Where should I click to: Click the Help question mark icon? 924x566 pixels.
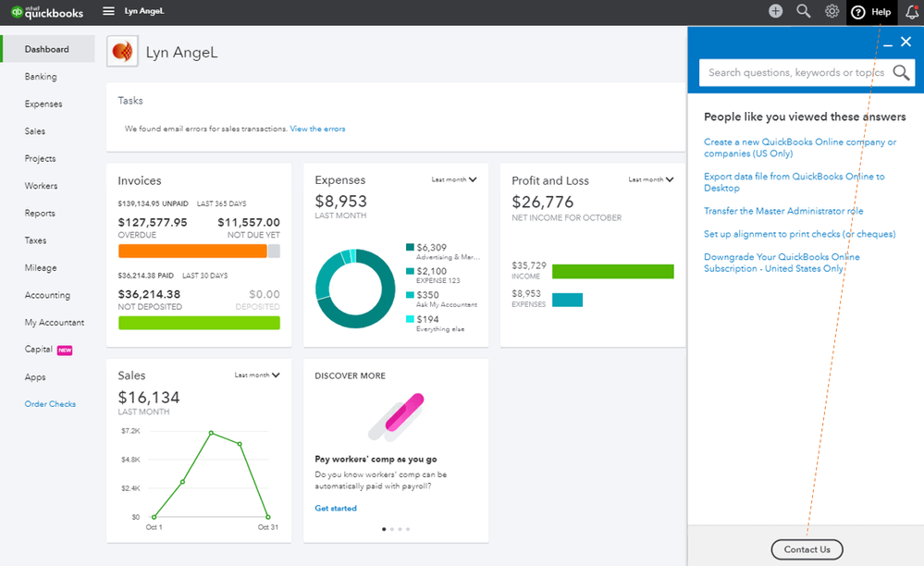(x=858, y=12)
